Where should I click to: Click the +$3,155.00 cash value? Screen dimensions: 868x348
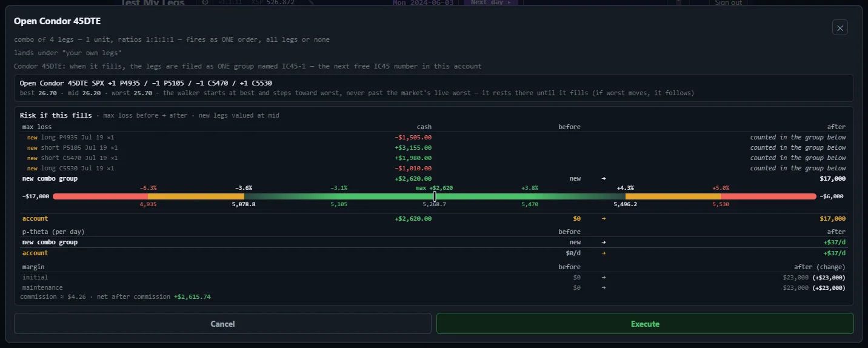[413, 147]
